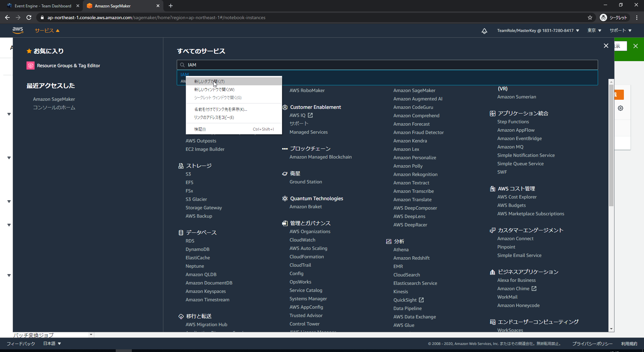Image resolution: width=644 pixels, height=352 pixels.
Task: Click the AWS cost management category icon
Action: 492,189
